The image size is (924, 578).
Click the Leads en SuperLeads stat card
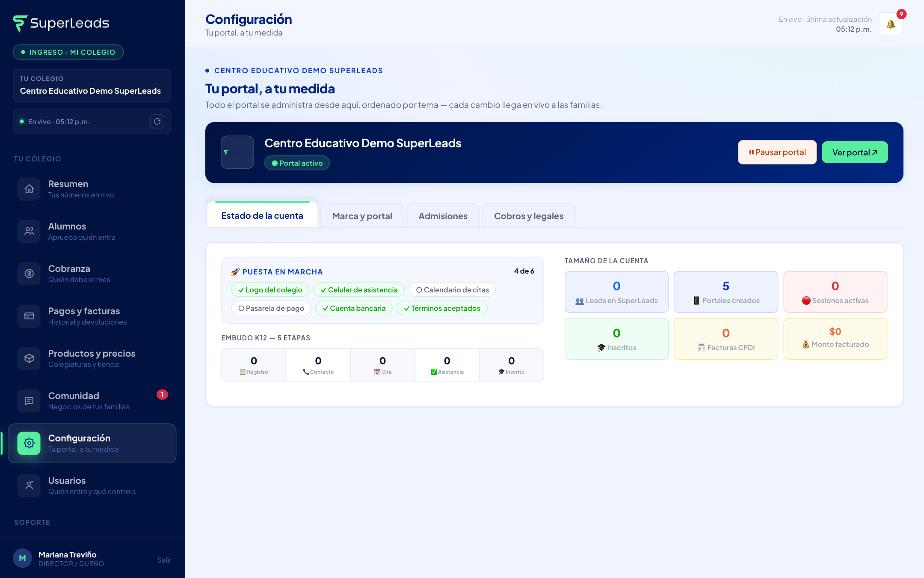616,292
